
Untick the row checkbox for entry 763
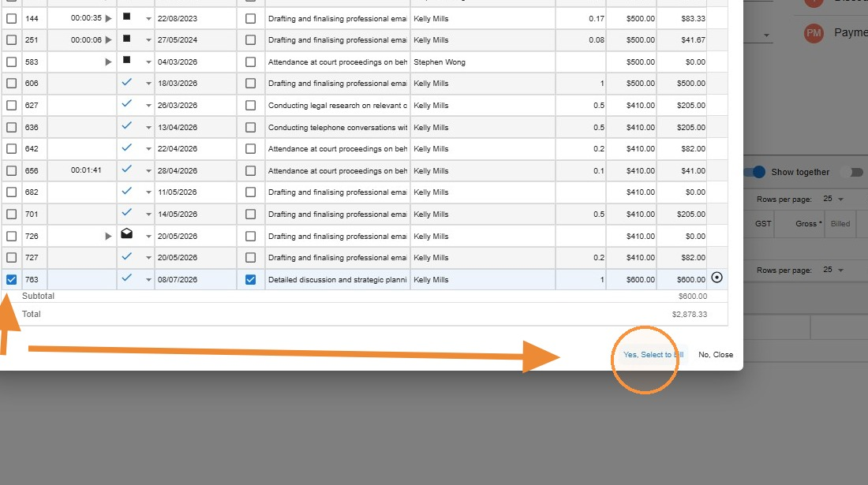tap(11, 280)
